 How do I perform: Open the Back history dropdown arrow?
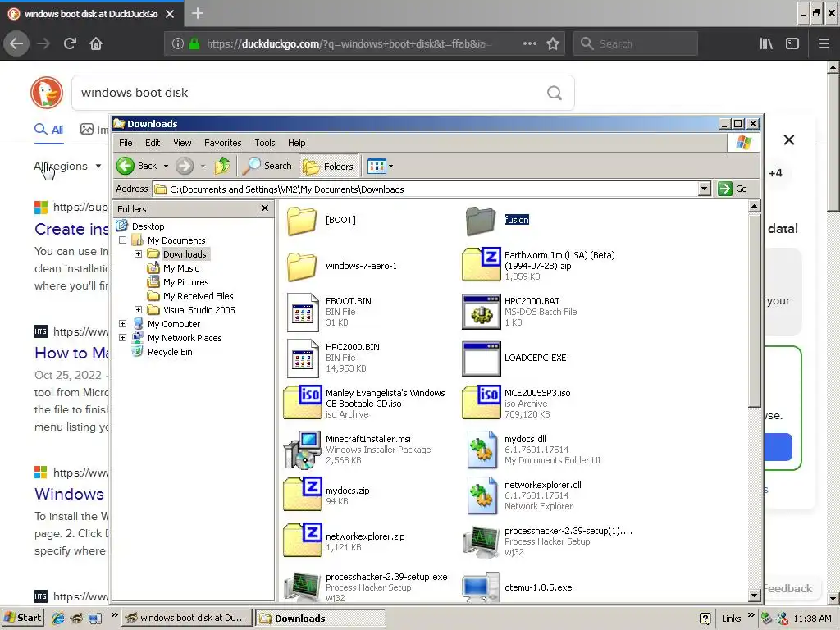166,166
